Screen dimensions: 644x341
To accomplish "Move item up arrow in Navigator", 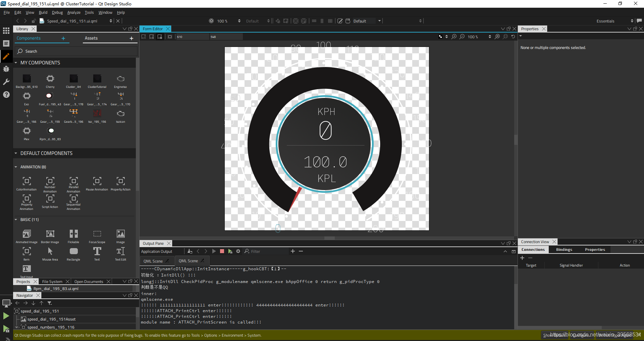I will (42, 303).
